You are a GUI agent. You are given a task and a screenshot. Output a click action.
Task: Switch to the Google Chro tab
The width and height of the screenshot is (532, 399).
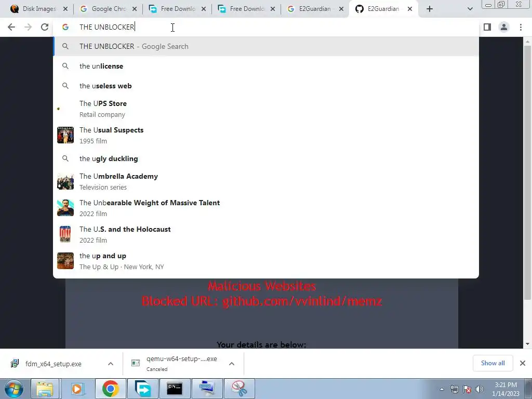109,9
